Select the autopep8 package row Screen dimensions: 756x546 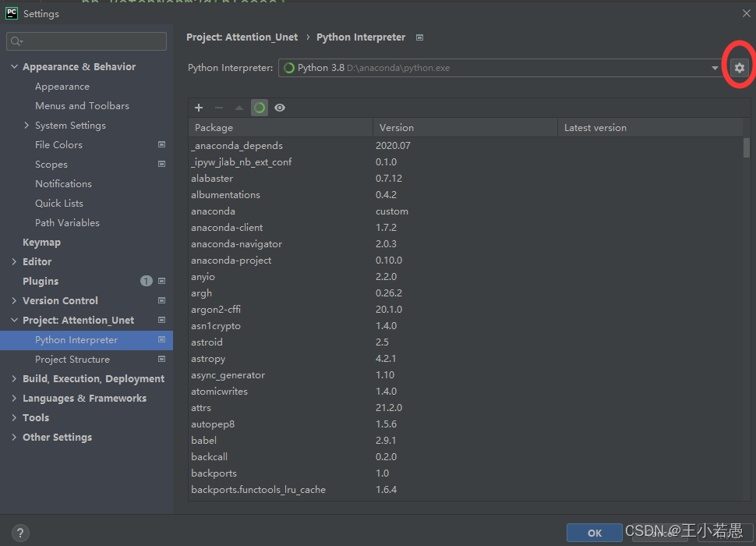tap(466, 424)
